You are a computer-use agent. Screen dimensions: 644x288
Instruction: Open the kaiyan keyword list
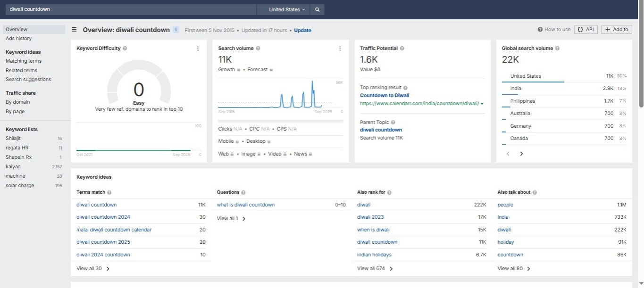point(13,166)
